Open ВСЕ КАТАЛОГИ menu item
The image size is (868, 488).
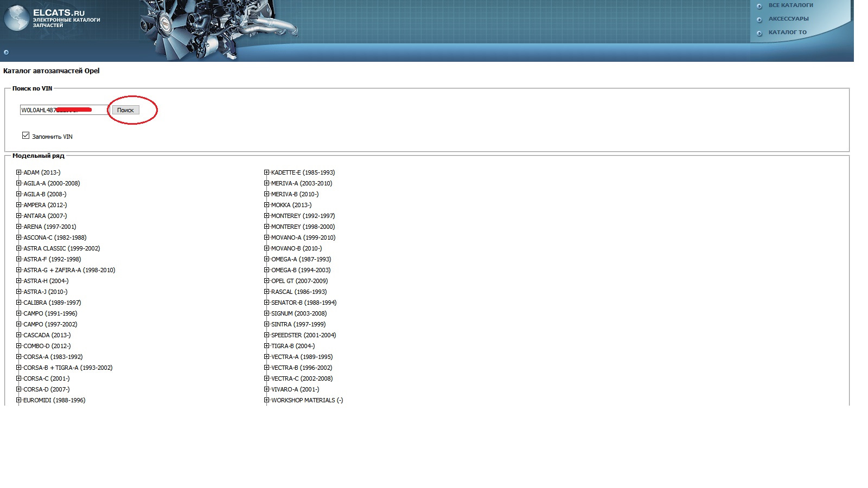point(790,5)
